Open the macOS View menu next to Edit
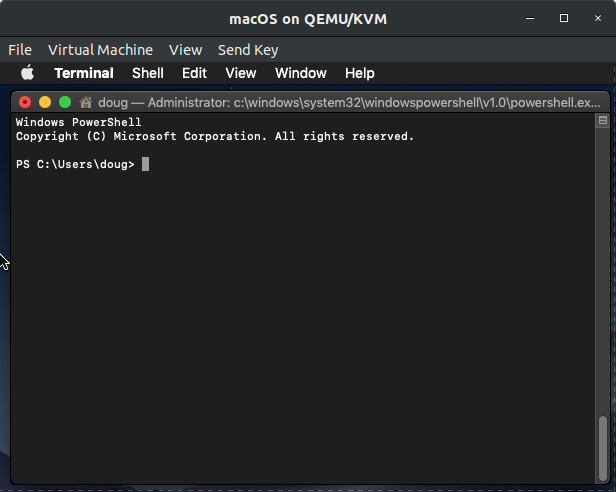The width and height of the screenshot is (616, 492). (x=240, y=73)
